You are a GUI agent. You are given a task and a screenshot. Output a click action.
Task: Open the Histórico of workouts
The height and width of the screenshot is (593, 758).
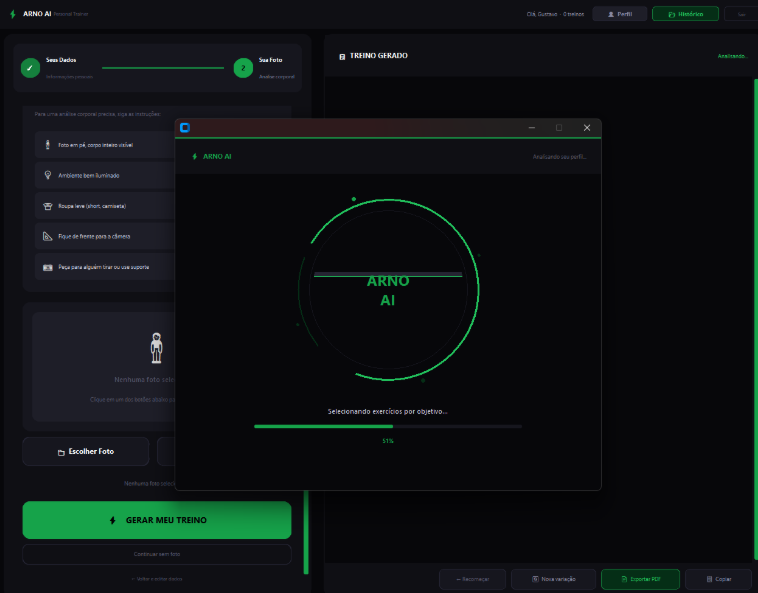[x=685, y=14]
